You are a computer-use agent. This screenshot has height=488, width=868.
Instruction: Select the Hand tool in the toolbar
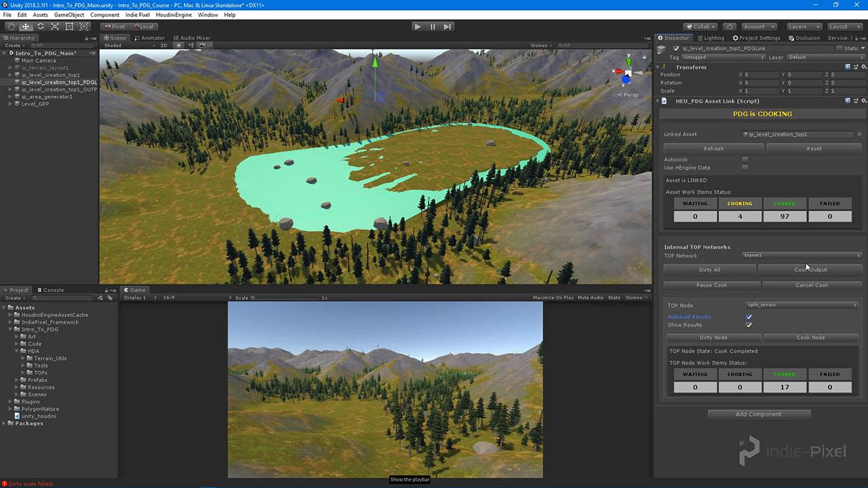(10, 26)
